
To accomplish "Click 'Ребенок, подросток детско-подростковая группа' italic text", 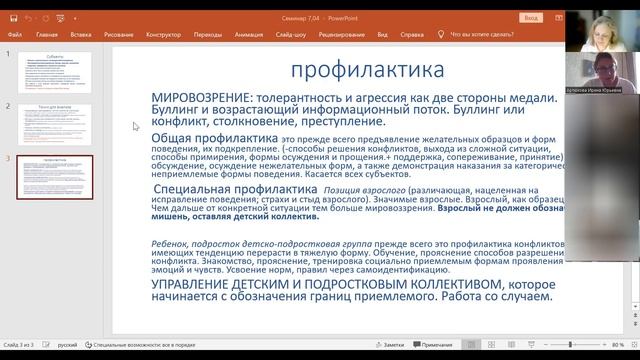I will coord(262,244).
